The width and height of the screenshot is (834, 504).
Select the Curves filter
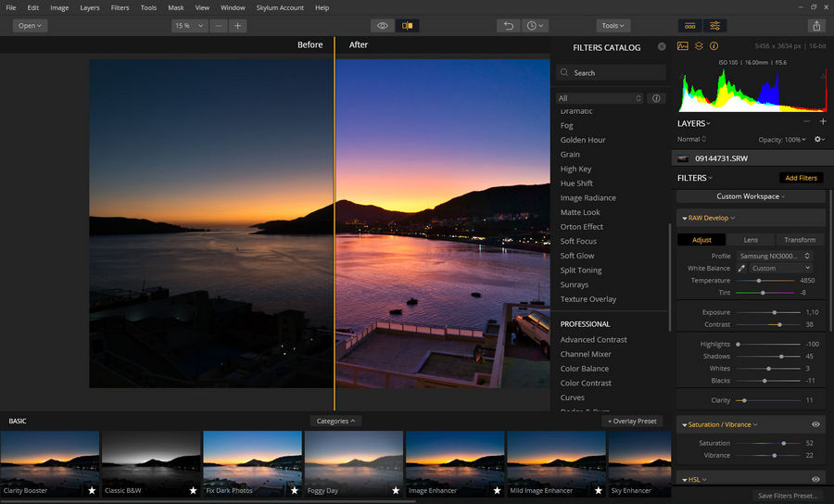tap(572, 397)
